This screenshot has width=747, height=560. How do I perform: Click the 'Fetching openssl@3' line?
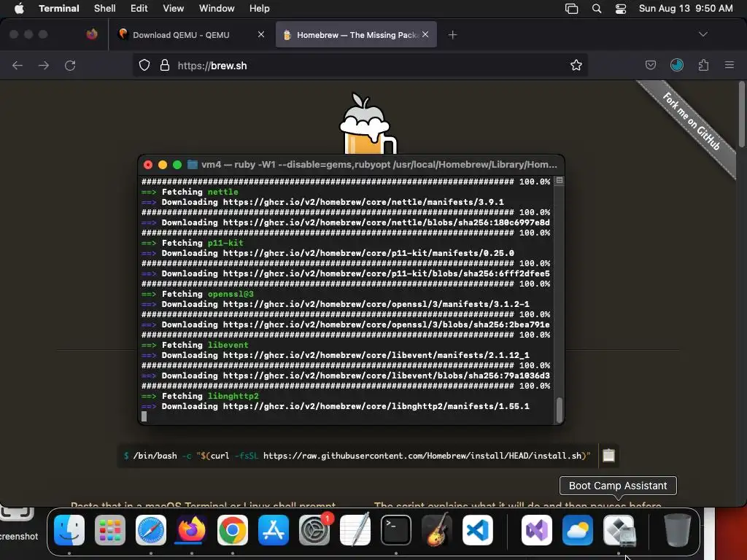(x=197, y=294)
